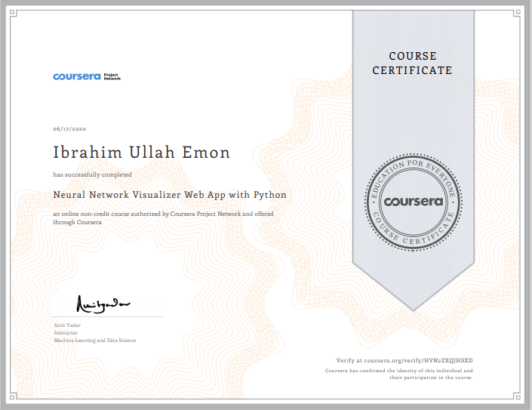
Task: Click the instructor name Amit Yadav
Action: click(x=67, y=325)
